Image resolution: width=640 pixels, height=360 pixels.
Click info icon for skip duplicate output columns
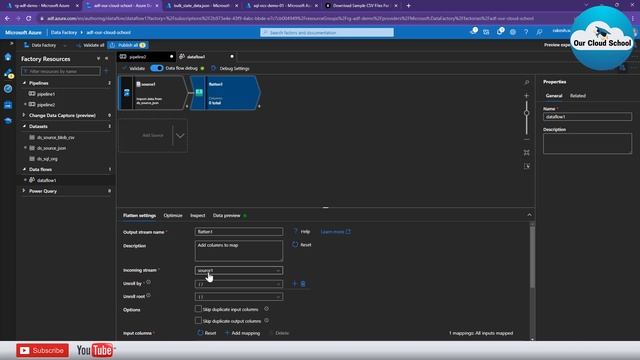click(x=266, y=320)
